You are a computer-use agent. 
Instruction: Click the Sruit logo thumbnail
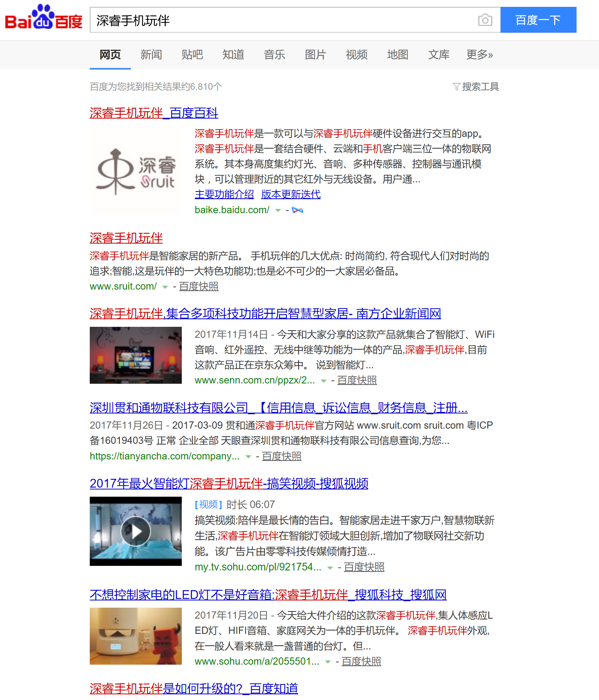[x=136, y=172]
